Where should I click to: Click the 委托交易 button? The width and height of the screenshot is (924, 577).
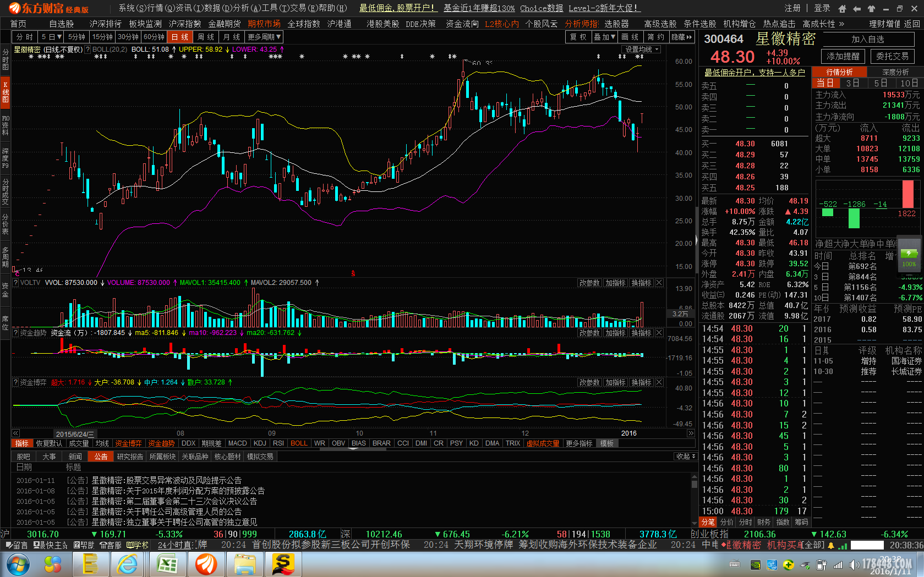(892, 56)
